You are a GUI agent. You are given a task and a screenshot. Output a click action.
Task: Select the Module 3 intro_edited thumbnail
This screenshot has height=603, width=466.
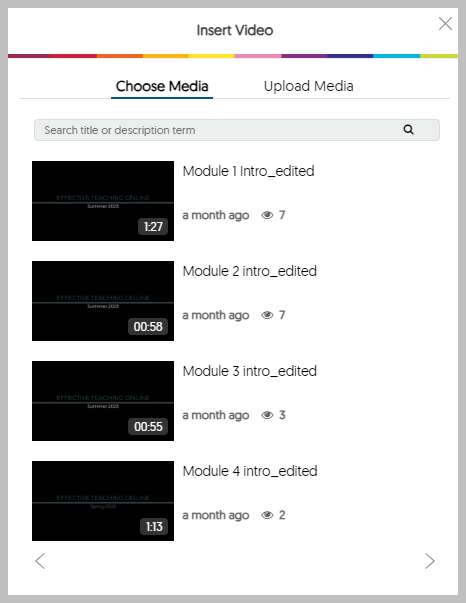tap(103, 401)
